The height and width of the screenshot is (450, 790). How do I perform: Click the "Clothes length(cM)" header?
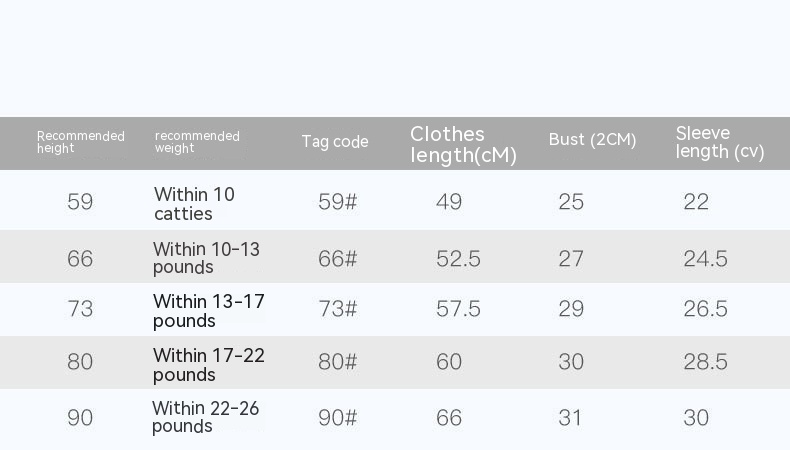(x=463, y=144)
